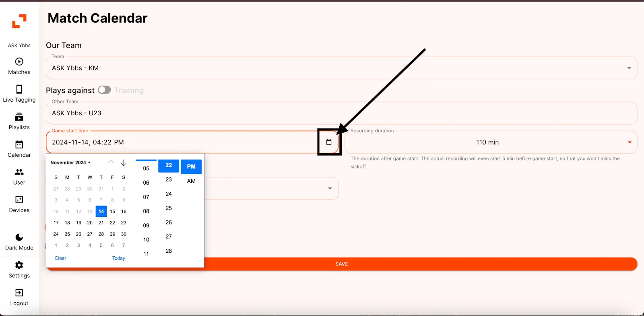Click calendar icon in Game start time field
The width and height of the screenshot is (644, 316).
pos(329,142)
